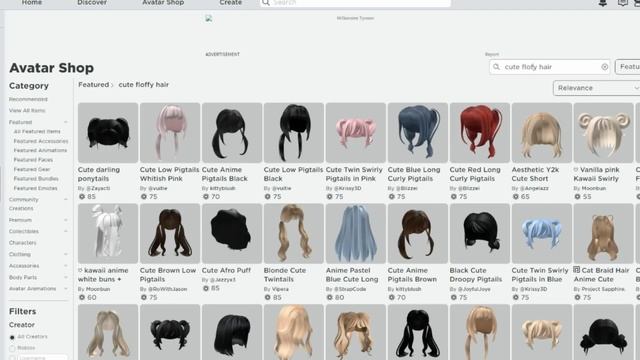Open the Create menu item
The width and height of the screenshot is (640, 360).
click(x=231, y=2)
